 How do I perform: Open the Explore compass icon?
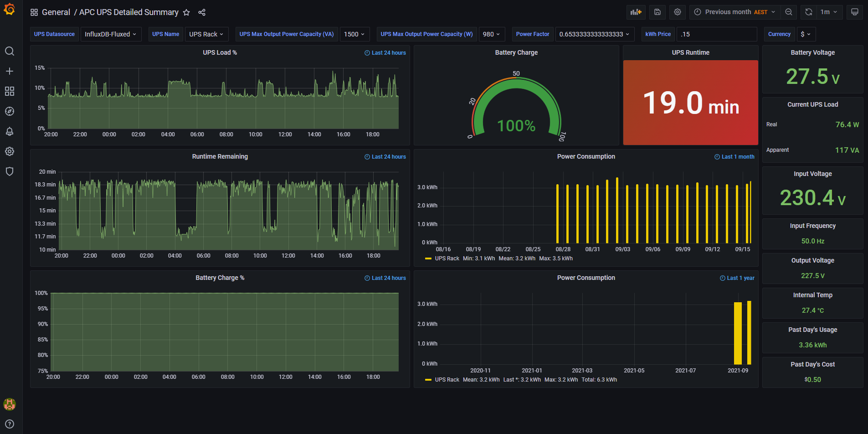(x=9, y=111)
